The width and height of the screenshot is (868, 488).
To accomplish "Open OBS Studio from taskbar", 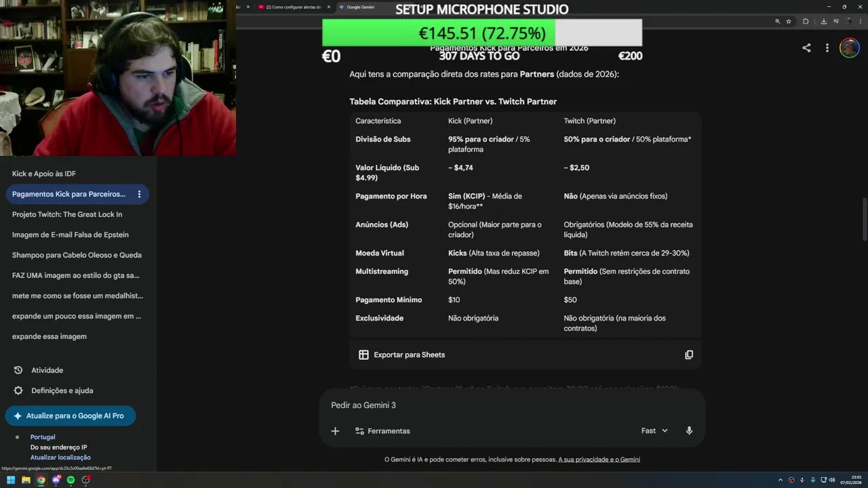I will 86,480.
